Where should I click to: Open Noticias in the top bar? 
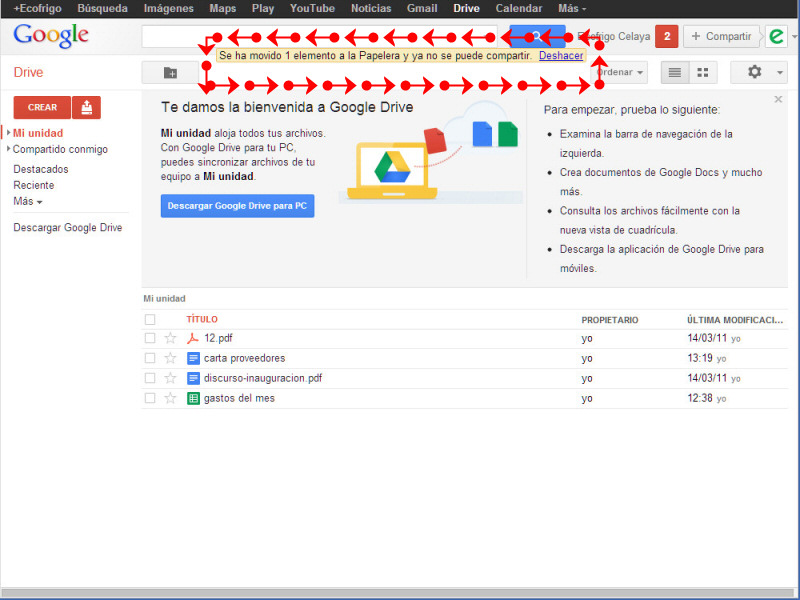371,8
